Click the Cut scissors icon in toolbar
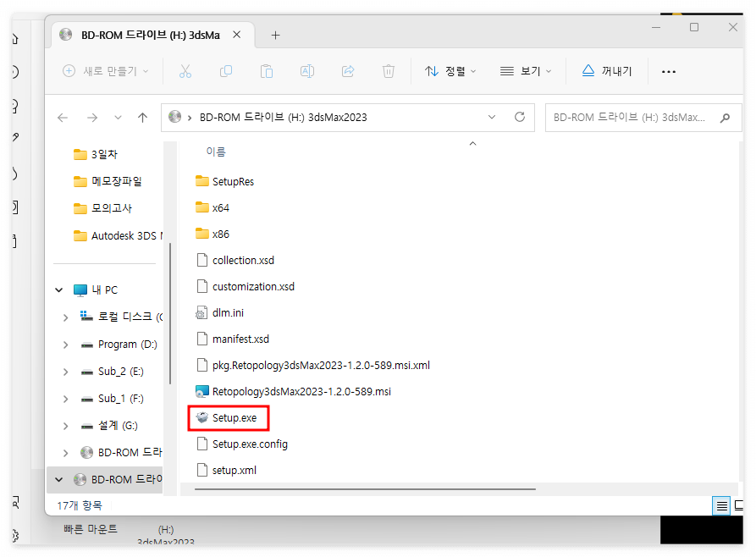This screenshot has height=557, width=756. click(185, 71)
